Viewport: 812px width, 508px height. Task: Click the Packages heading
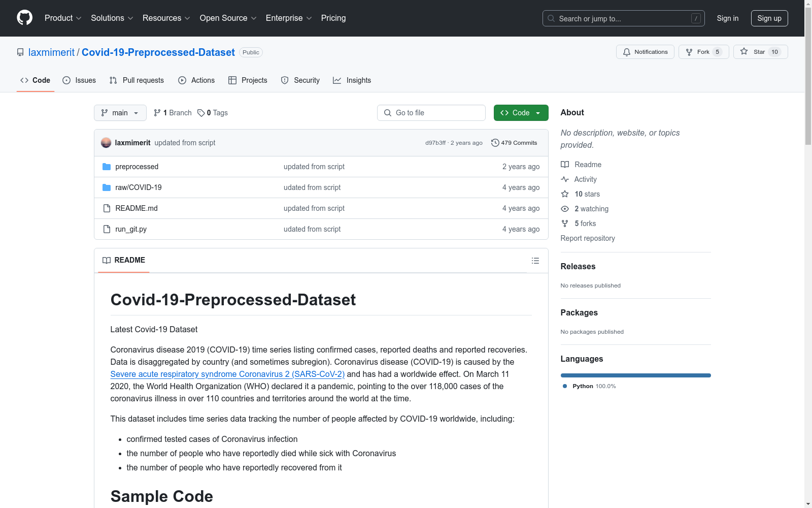(x=579, y=312)
